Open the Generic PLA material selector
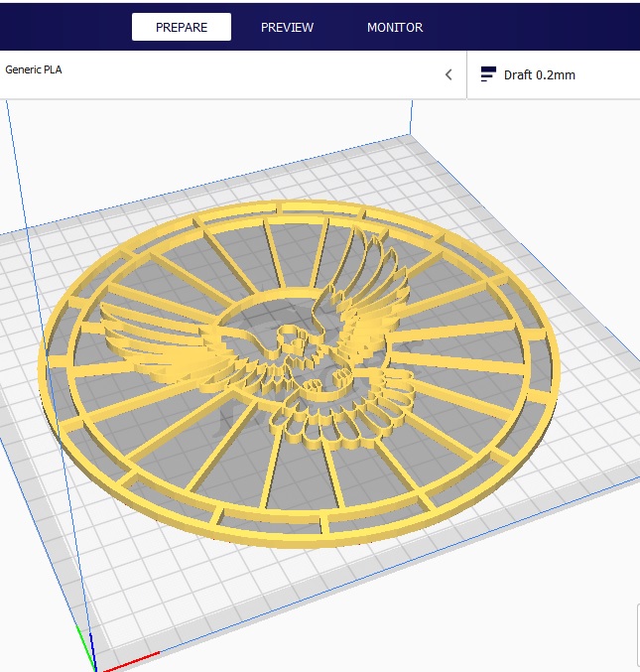This screenshot has width=640, height=672. tap(34, 69)
